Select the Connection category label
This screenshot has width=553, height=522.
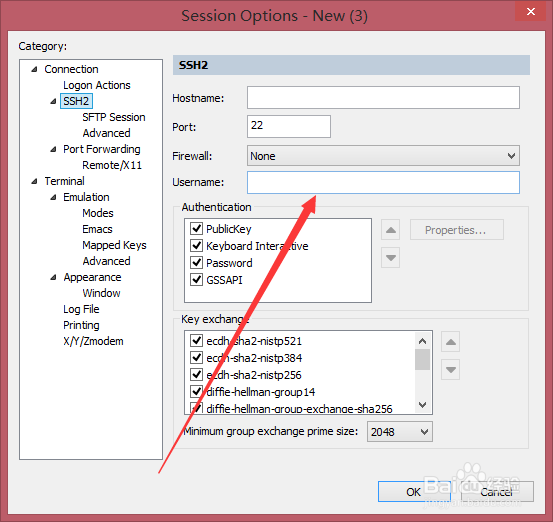71,69
